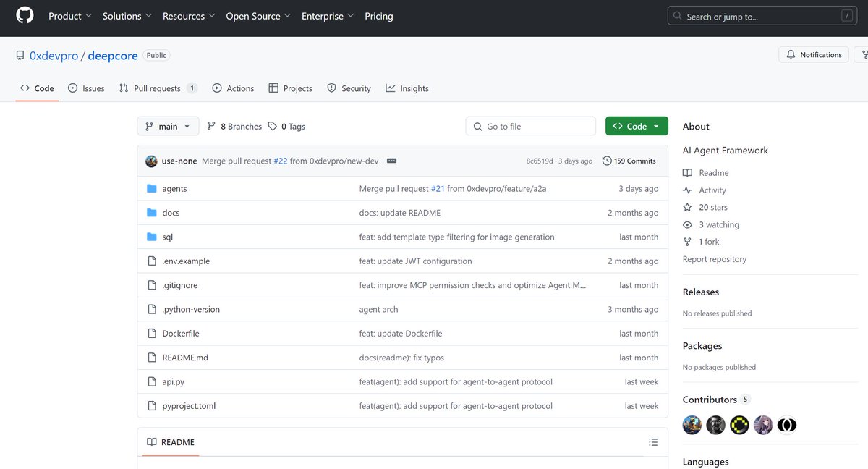
Task: Click the yellow-green contributor avatar
Action: [739, 425]
